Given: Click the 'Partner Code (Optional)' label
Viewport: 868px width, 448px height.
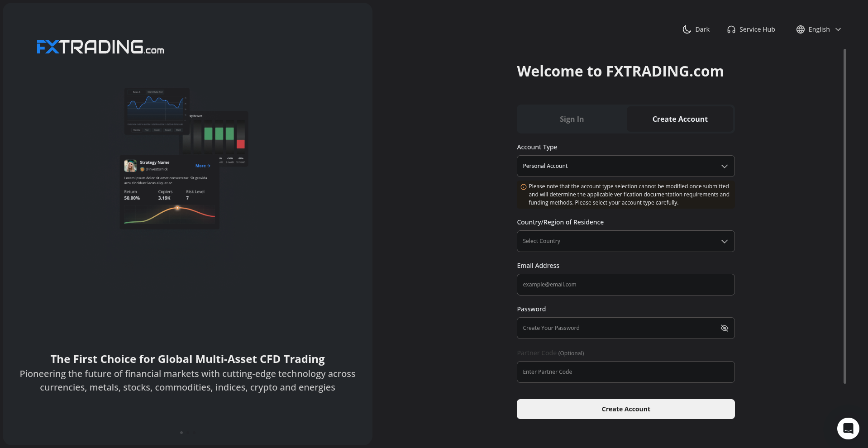Looking at the screenshot, I should 550,353.
